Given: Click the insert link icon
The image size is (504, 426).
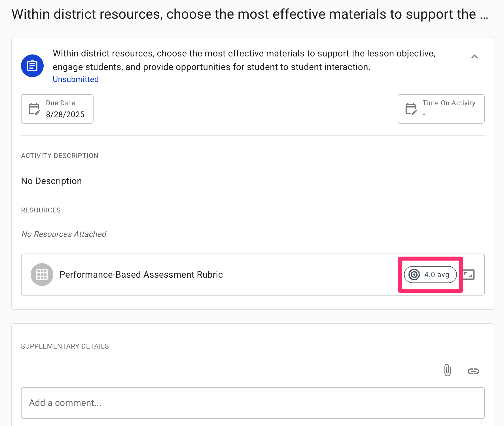Looking at the screenshot, I should [x=473, y=370].
